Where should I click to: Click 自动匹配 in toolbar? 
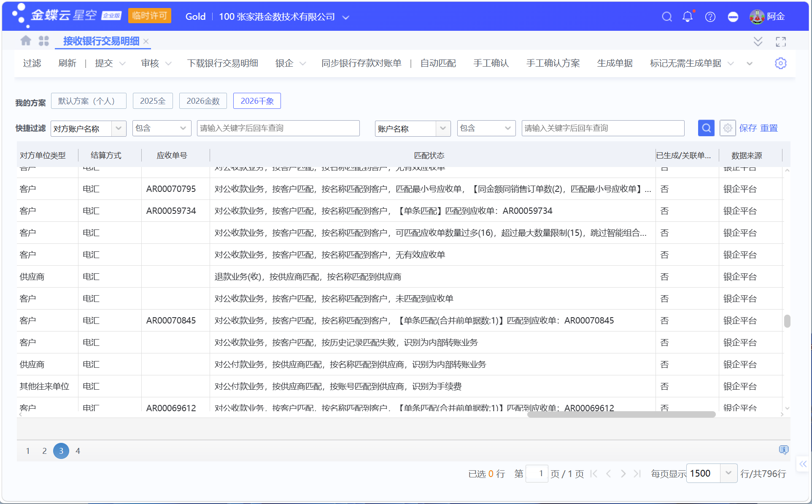(438, 63)
